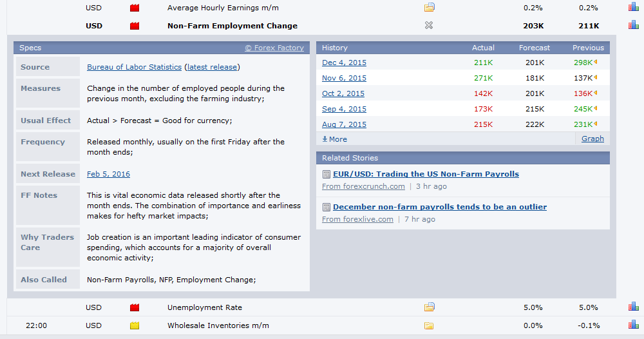Read the December non-farm payrolls outlier story
Image resolution: width=644 pixels, height=339 pixels.
click(440, 207)
